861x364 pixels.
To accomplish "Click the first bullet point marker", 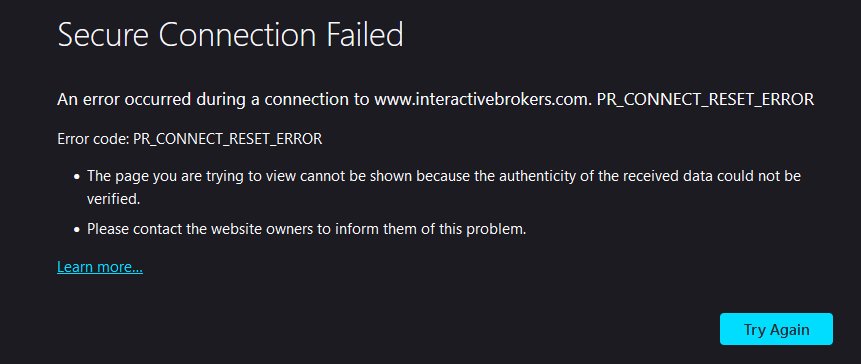I will click(x=77, y=177).
